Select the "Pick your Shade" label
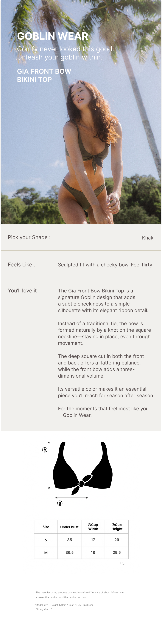Image resolution: width=162 pixels, height=644 pixels. [29, 237]
